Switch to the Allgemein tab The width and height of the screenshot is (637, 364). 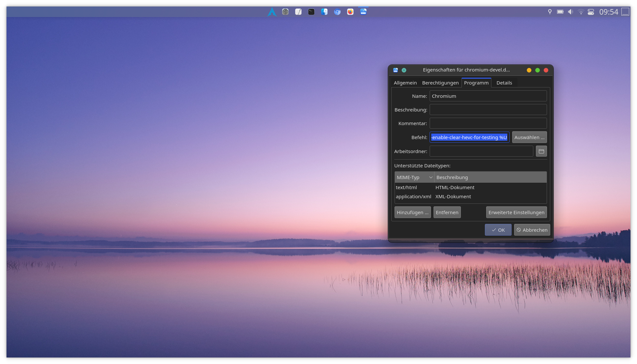point(405,83)
